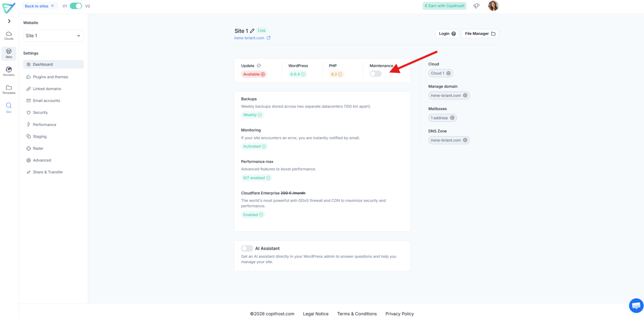Open the Sites section in the sidebar
Screen dimensions: 644x317
coord(9,53)
